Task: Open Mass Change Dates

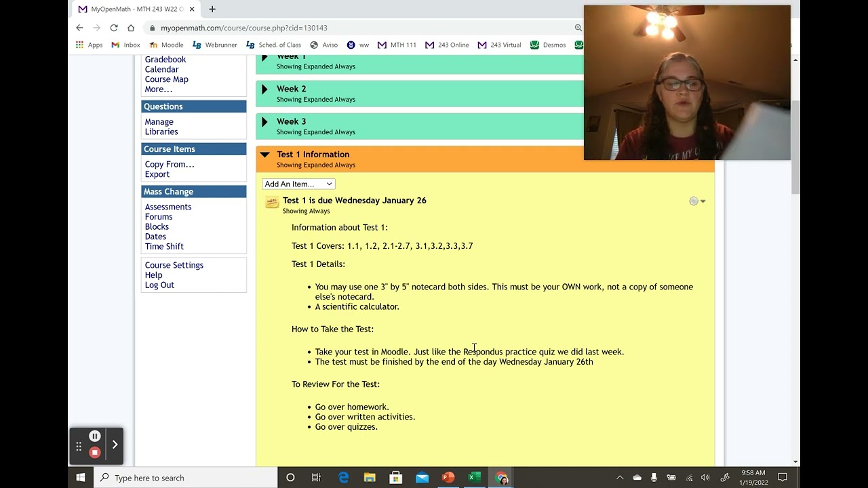Action: pyautogui.click(x=155, y=237)
